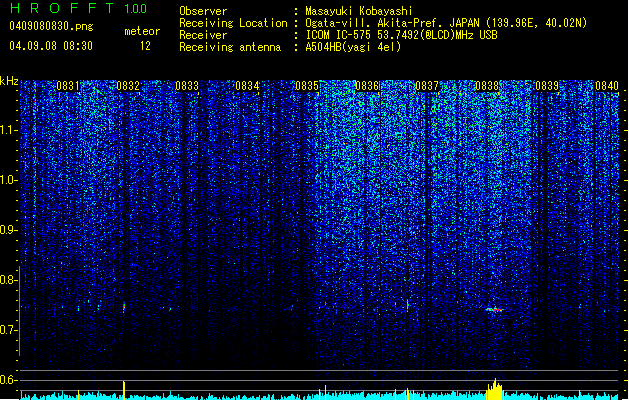Click the meteor label
The width and height of the screenshot is (629, 400).
(142, 31)
